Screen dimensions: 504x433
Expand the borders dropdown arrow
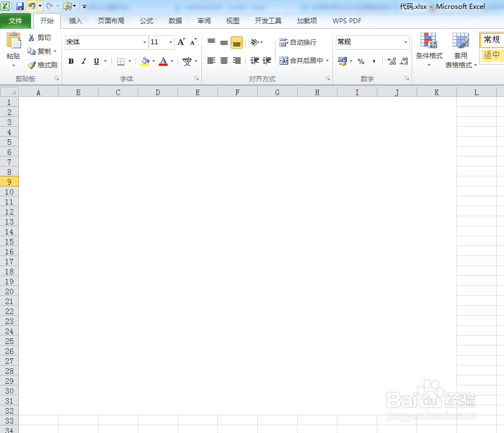click(130, 61)
